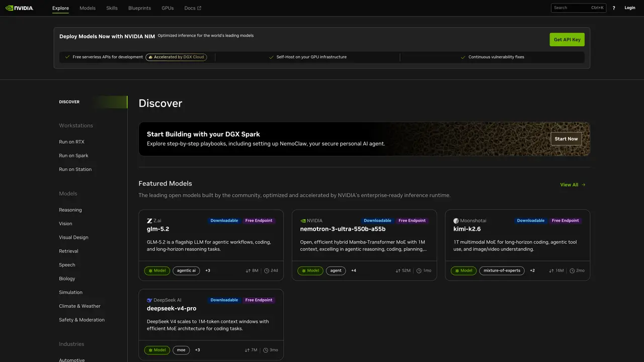Click the Get API Key button
The width and height of the screenshot is (644, 362).
tap(567, 40)
